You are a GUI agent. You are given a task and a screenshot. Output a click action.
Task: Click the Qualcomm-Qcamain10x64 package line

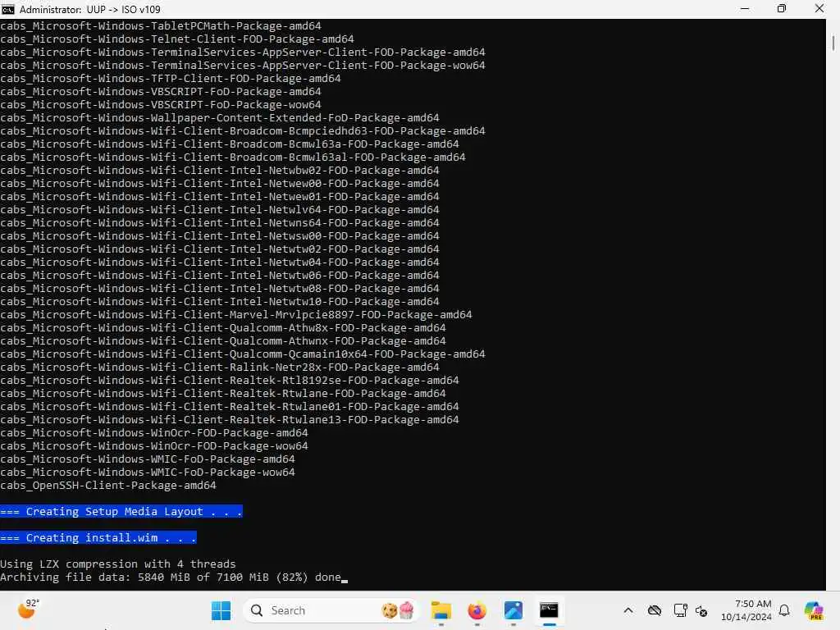(x=243, y=354)
